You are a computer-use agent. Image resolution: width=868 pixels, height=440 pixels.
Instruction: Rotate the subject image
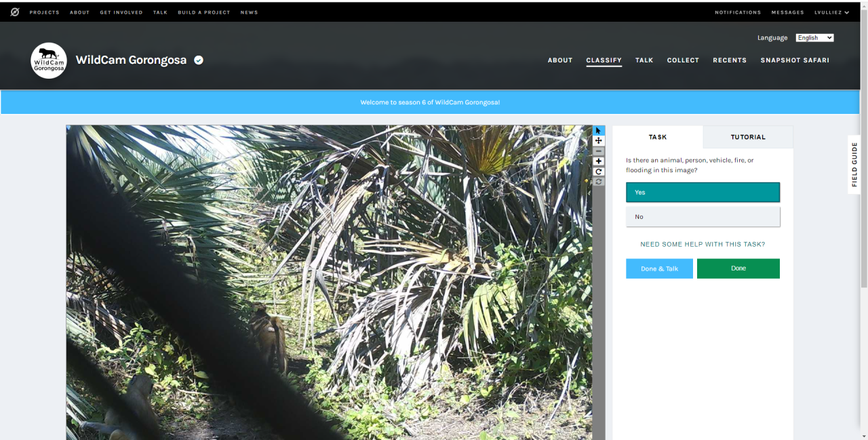tap(599, 172)
